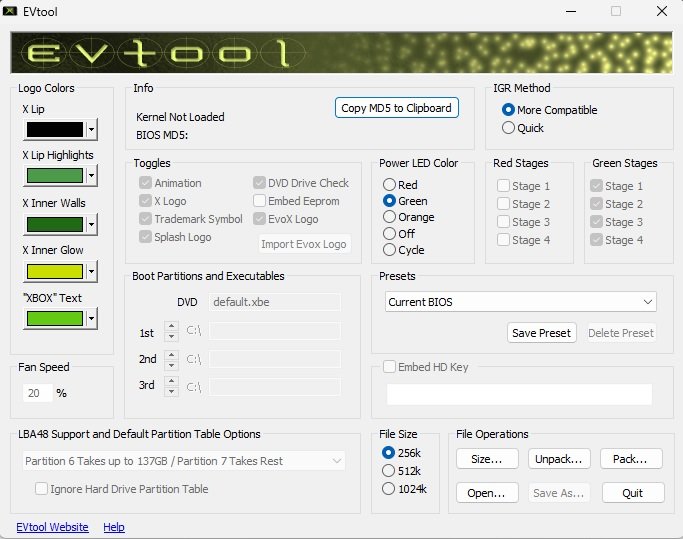
Task: Select 1024k file size
Action: point(405,489)
